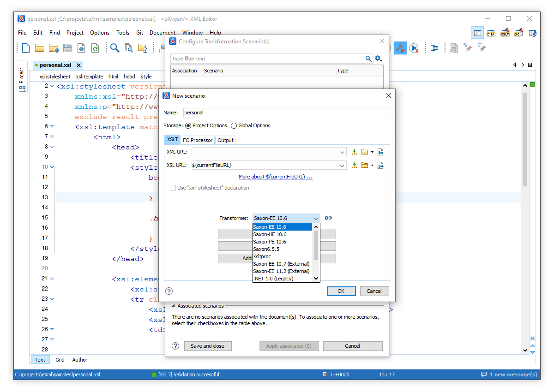This screenshot has width=554, height=392.
Task: Toggle Use "xml-stylesheet" declaration checkbox
Action: 173,188
